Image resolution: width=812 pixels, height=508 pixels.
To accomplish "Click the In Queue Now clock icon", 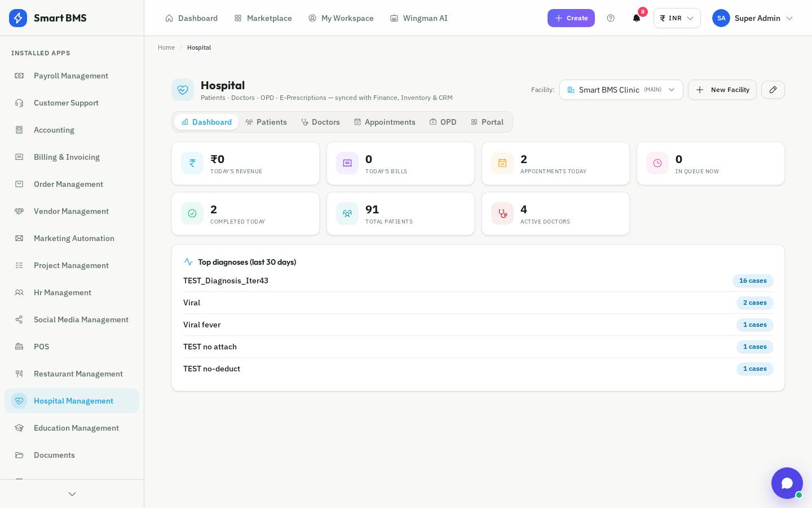I will tap(657, 163).
